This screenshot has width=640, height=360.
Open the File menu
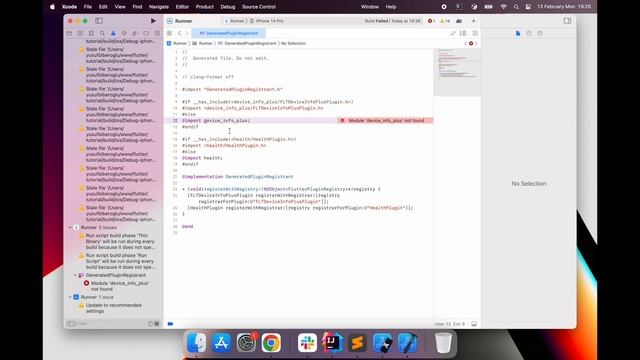88,7
